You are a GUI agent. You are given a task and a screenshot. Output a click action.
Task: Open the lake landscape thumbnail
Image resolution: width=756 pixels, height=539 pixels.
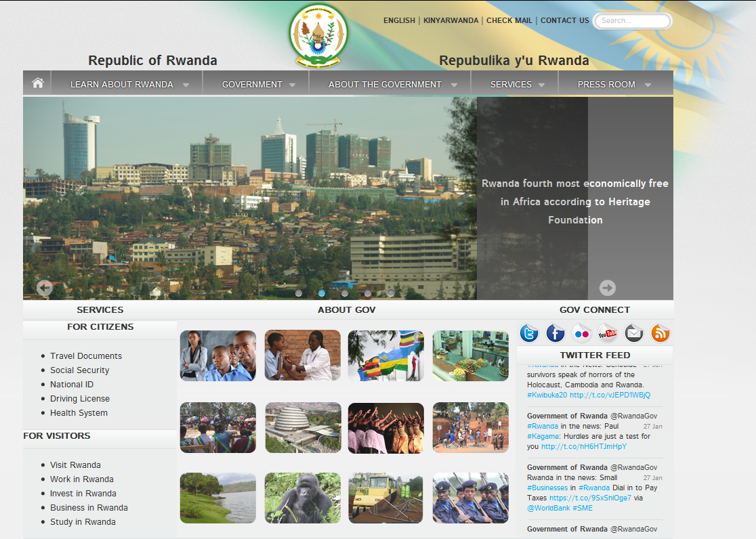(218, 498)
